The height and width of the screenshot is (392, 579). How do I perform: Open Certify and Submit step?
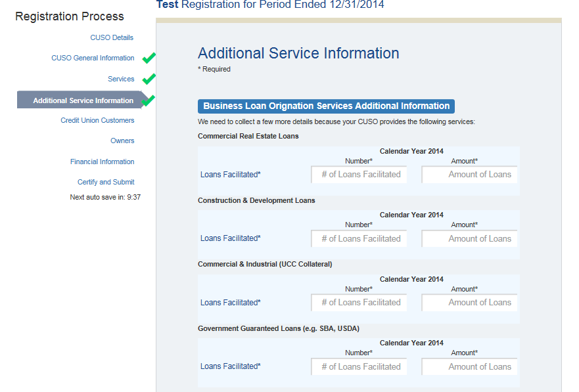[106, 182]
